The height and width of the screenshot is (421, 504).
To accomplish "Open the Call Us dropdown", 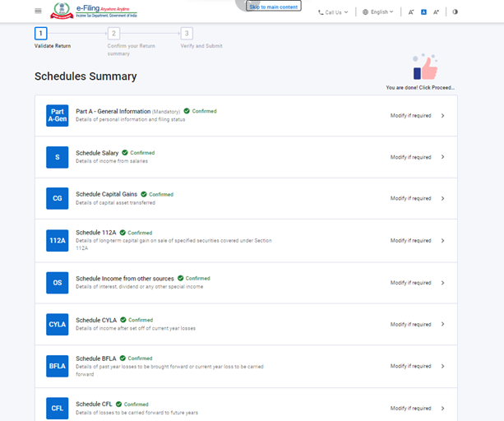I will (333, 12).
